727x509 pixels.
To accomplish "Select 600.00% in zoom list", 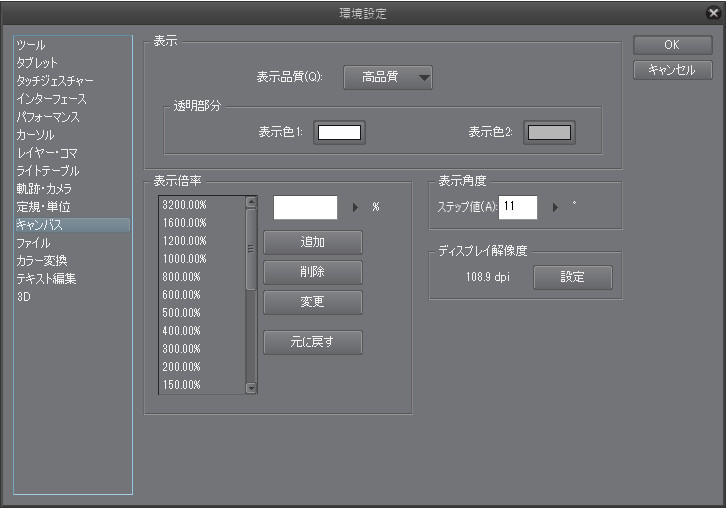I will tap(202, 295).
